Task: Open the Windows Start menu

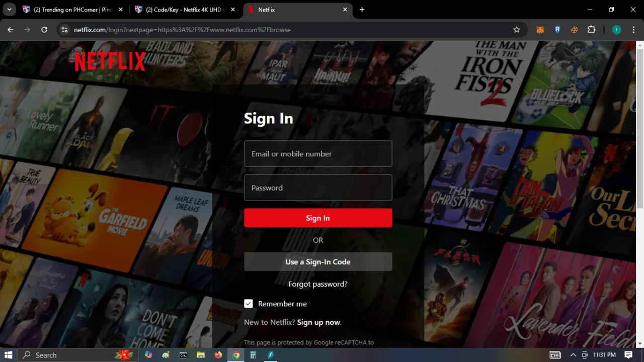Action: click(x=9, y=355)
